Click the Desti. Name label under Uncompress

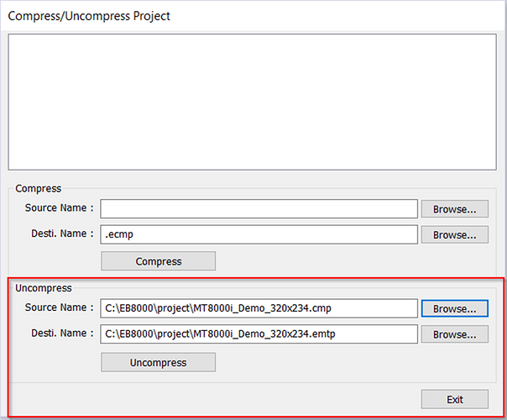click(55, 334)
